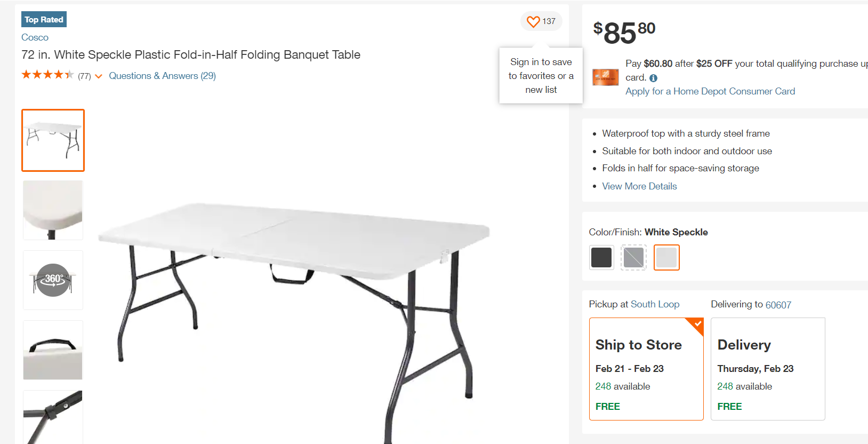Image resolution: width=868 pixels, height=444 pixels.
Task: Click View More Details link
Action: tap(639, 186)
